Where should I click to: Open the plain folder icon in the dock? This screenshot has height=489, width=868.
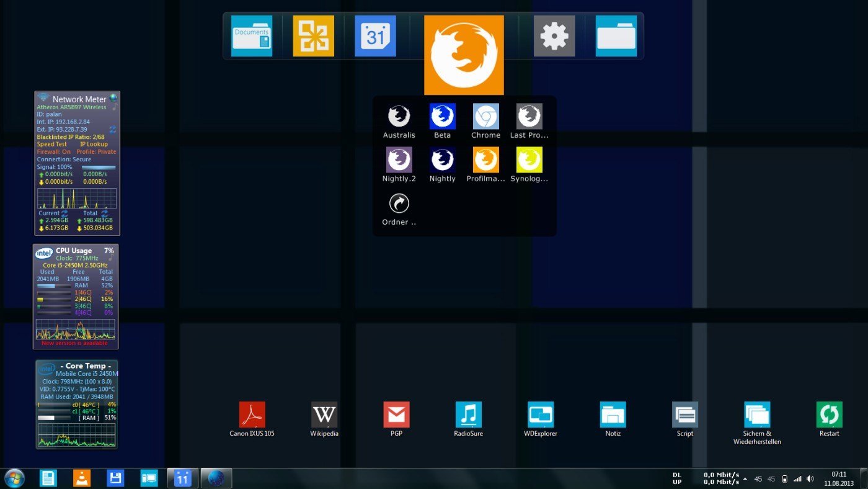point(616,36)
